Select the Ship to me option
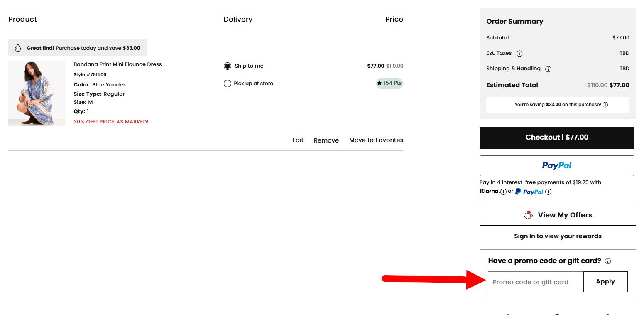 click(228, 66)
